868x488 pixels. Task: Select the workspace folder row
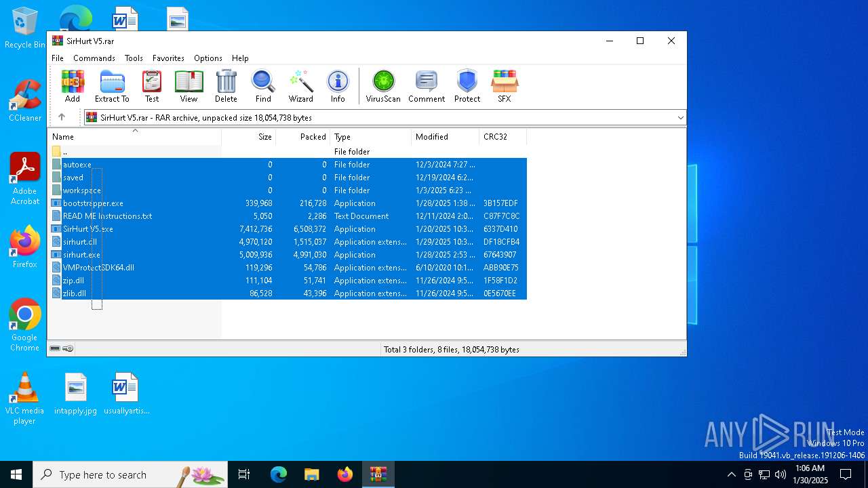click(288, 190)
